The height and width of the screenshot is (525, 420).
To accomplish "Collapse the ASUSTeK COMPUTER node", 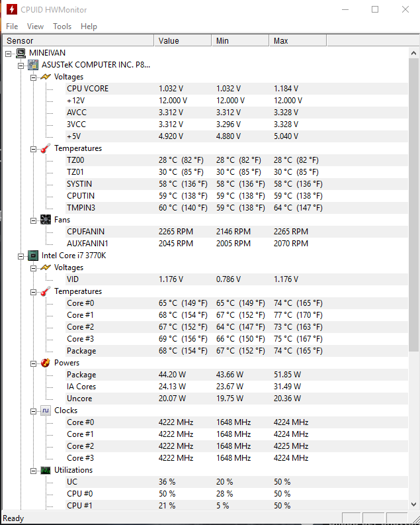I will coord(21,66).
